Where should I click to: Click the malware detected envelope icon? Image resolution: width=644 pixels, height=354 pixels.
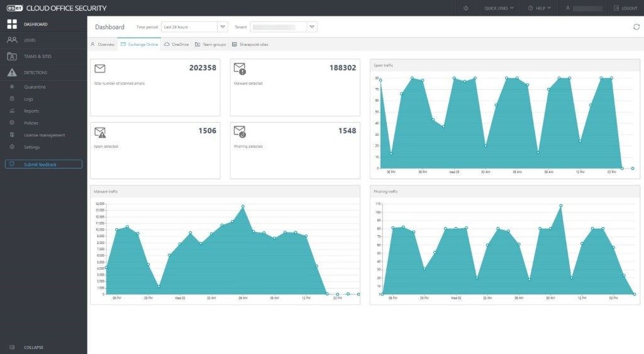(240, 69)
